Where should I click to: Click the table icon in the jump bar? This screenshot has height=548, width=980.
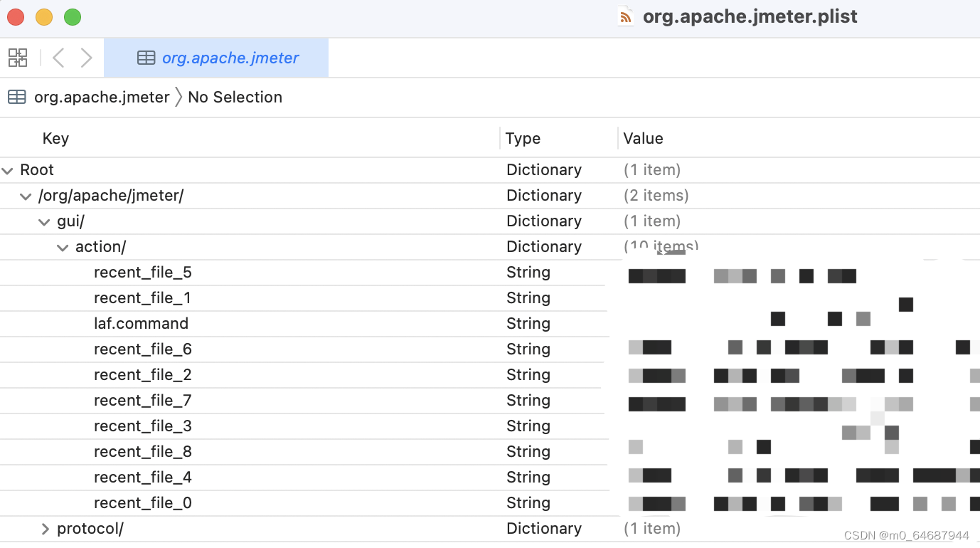17,97
